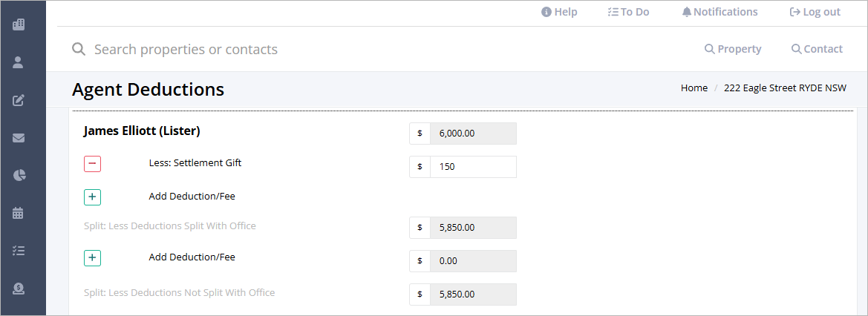Go to Home breadcrumb

click(694, 88)
